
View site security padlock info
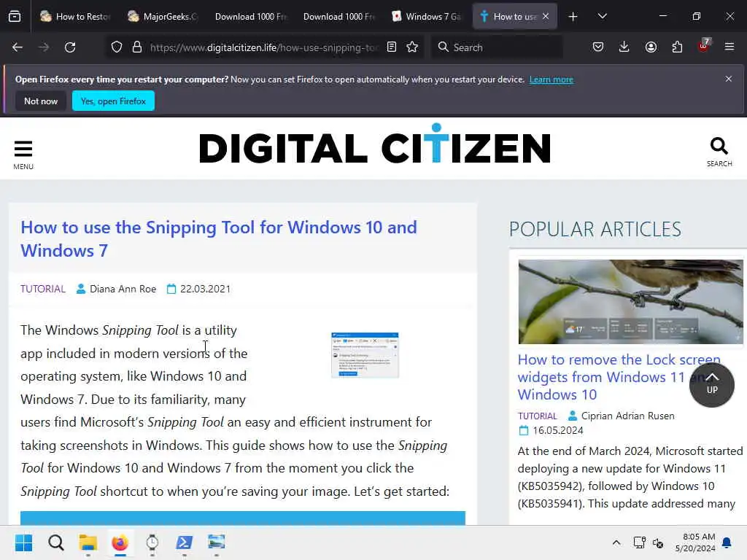[137, 47]
